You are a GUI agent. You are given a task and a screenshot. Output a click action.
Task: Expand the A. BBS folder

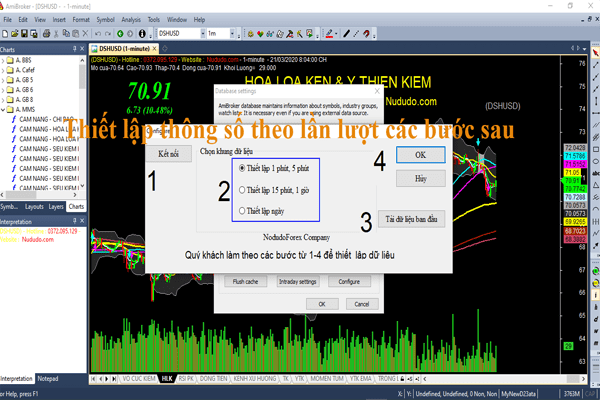coord(3,60)
